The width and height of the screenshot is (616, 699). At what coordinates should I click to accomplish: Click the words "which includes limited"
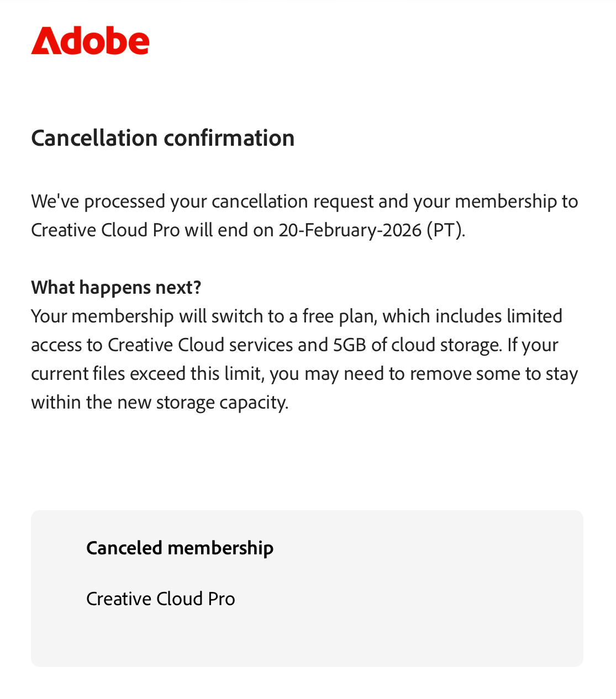(472, 316)
